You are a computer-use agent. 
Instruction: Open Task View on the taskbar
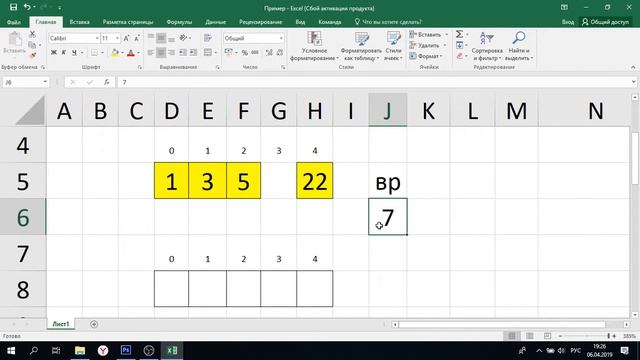[x=56, y=350]
